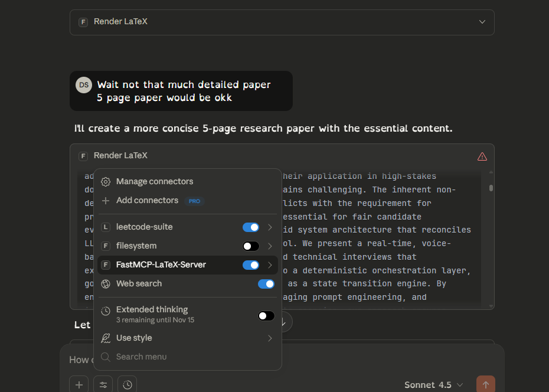The height and width of the screenshot is (392, 549).
Task: Click the Extended thinking clock icon
Action: tap(105, 309)
